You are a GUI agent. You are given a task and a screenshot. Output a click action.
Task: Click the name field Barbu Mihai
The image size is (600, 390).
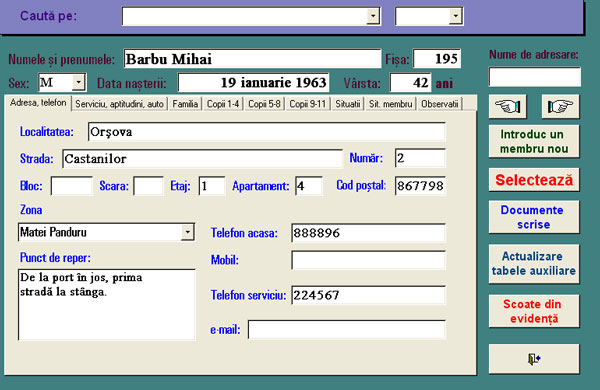253,59
